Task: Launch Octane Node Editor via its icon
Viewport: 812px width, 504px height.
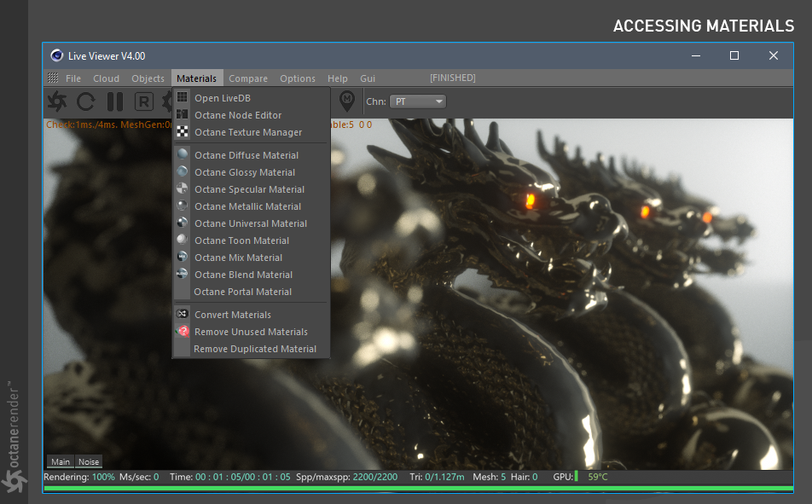Action: (183, 114)
